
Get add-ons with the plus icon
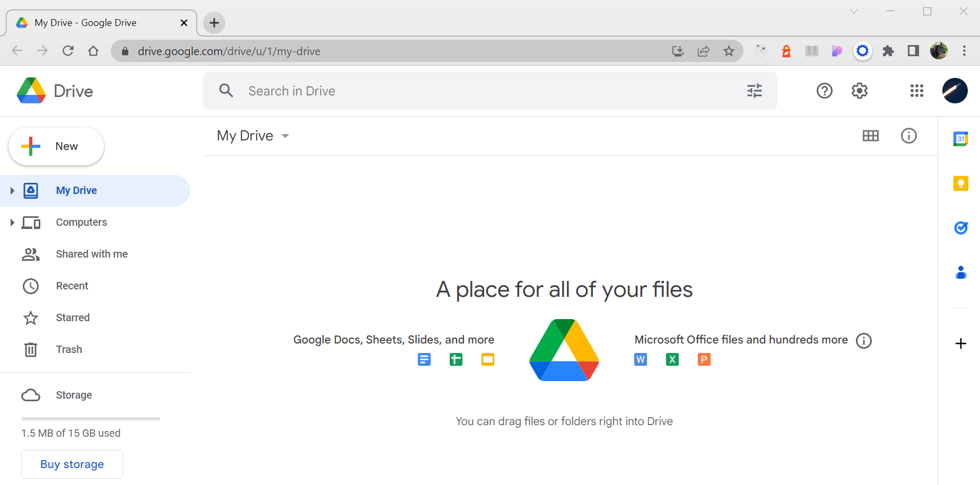[960, 343]
